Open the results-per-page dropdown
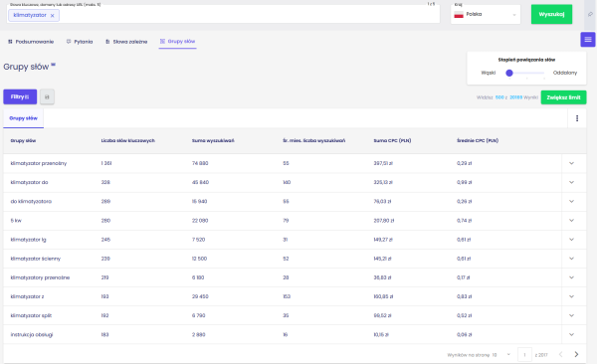The height and width of the screenshot is (364, 597). point(502,354)
